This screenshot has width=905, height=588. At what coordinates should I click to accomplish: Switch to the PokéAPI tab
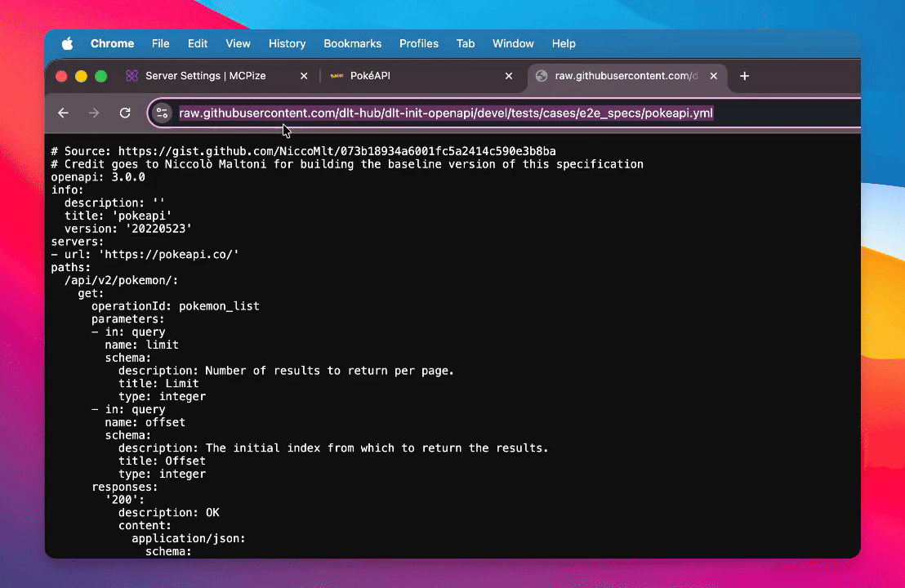coord(408,76)
